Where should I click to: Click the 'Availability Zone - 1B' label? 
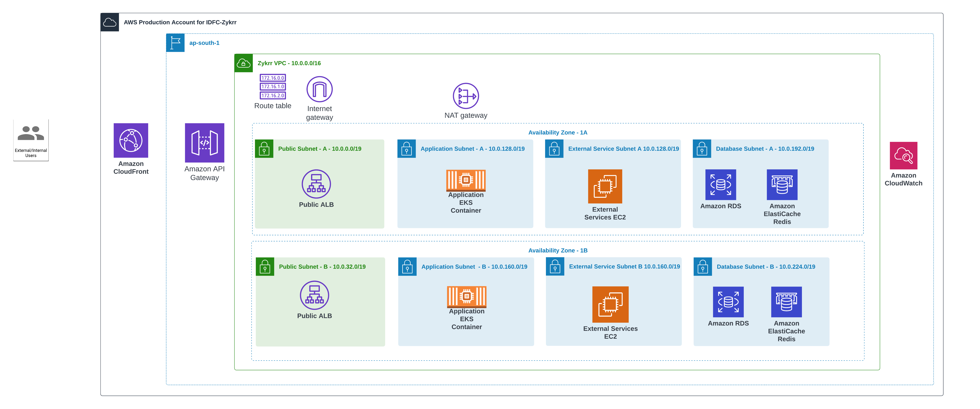point(558,250)
